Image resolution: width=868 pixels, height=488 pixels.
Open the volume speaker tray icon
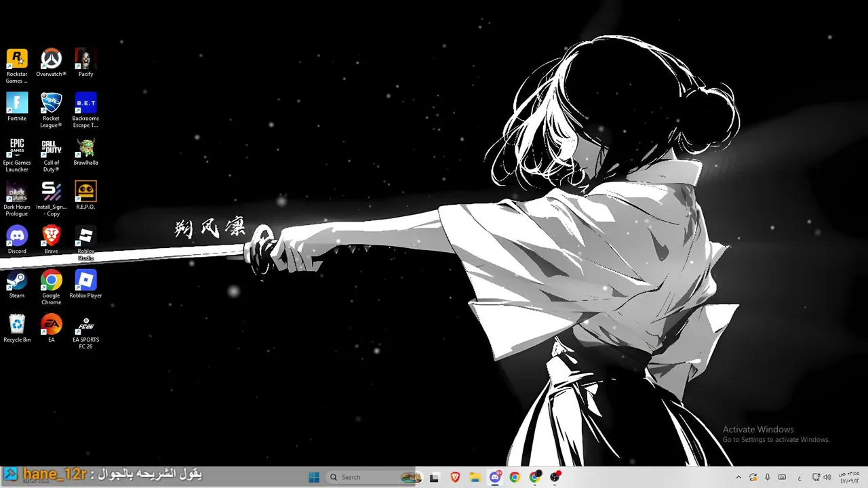(827, 477)
